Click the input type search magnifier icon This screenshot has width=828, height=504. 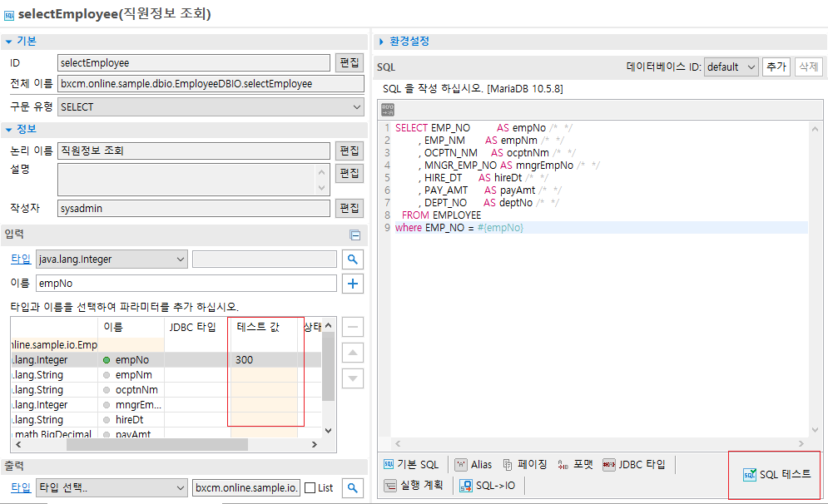click(353, 259)
